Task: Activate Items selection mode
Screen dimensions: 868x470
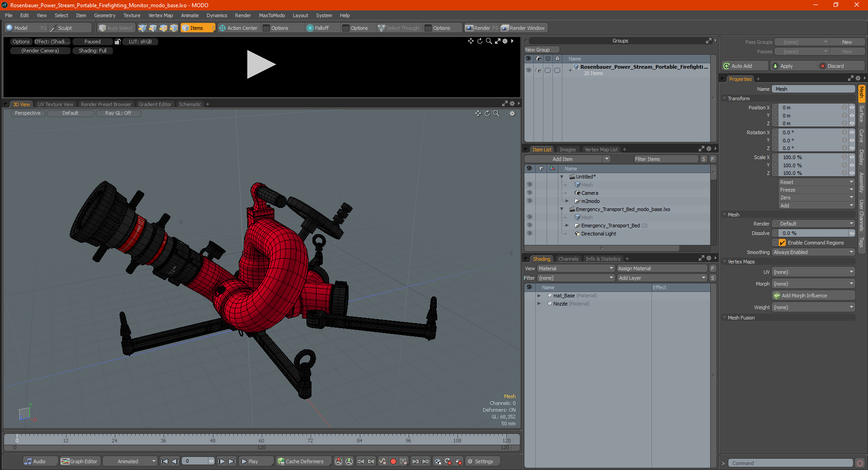Action: (x=198, y=28)
